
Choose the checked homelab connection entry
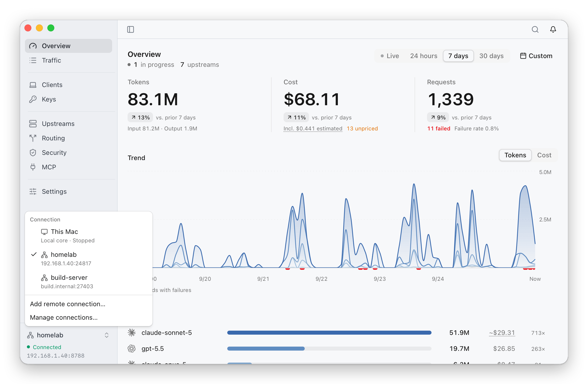pos(89,259)
